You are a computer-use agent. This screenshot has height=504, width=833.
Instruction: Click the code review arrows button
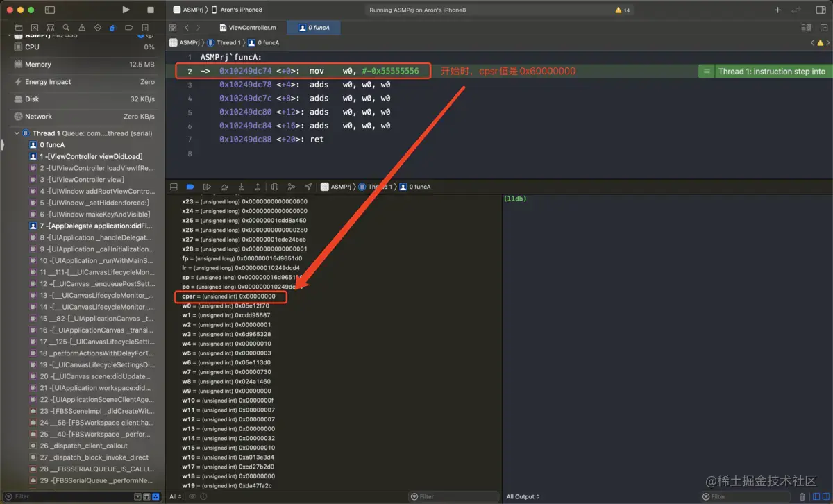(797, 10)
